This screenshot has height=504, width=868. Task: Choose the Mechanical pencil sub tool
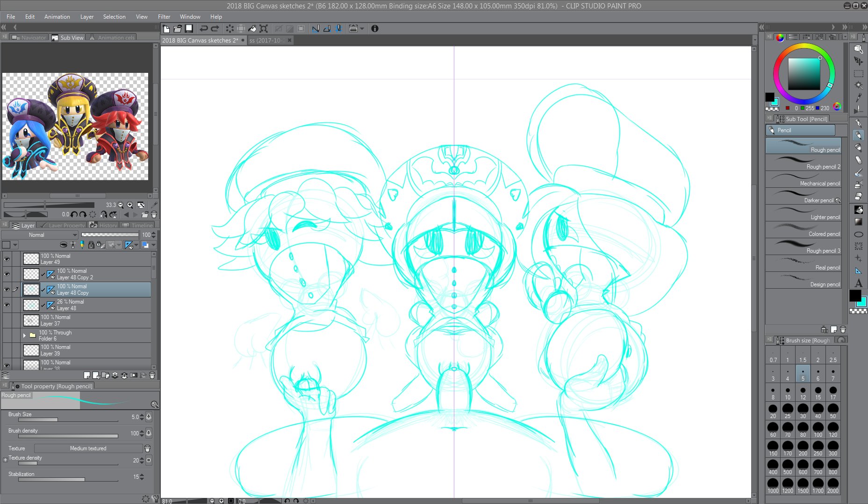click(803, 179)
